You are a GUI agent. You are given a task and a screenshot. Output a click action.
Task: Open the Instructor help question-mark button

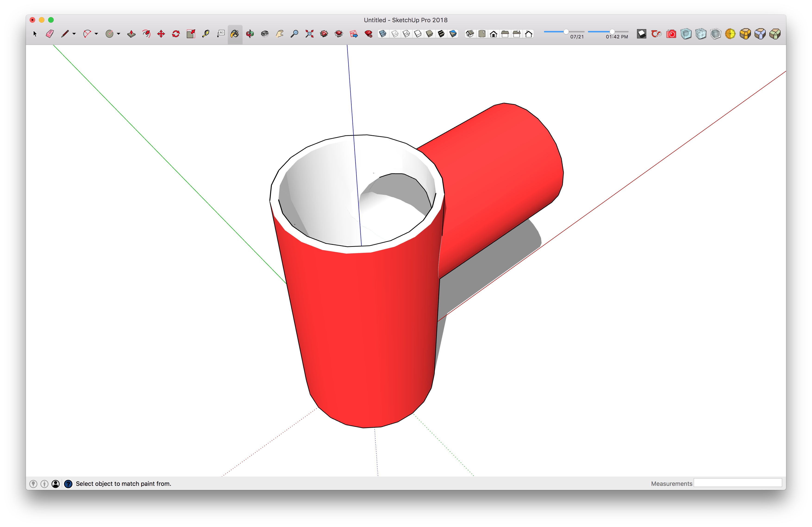click(68, 484)
